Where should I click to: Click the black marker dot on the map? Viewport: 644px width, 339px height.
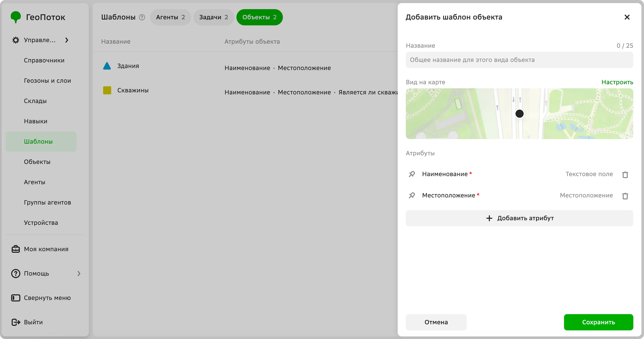(520, 114)
